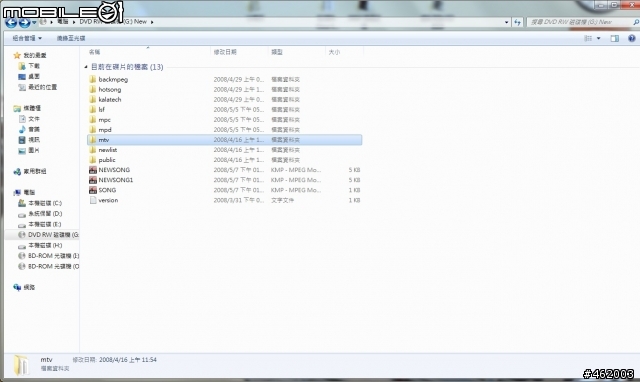Open 圖片 pictures library

(x=29, y=150)
